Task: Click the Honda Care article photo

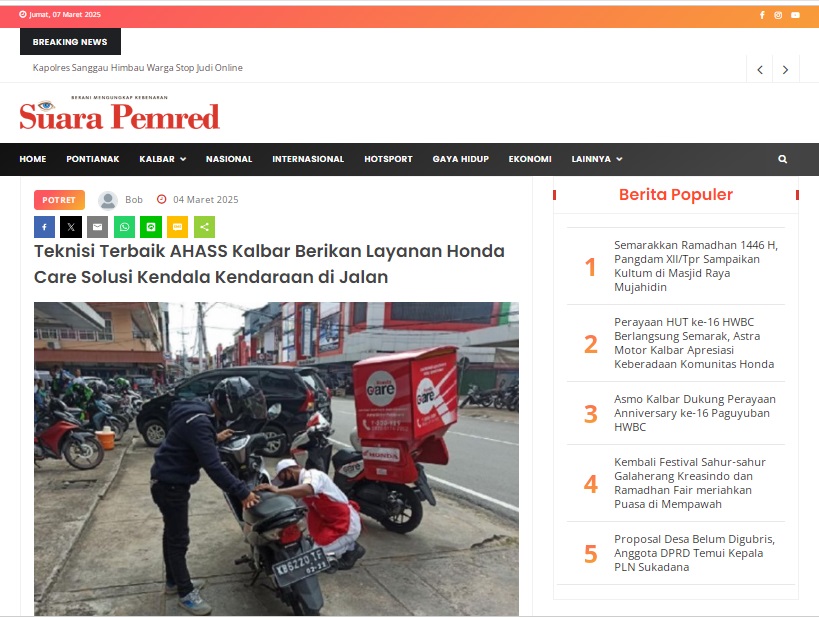Action: coord(276,459)
